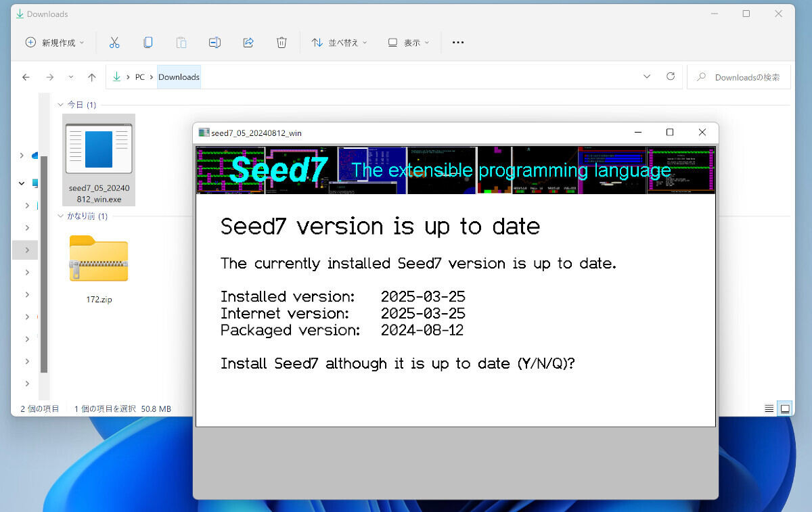Collapse the 今日 (1) group
Image resolution: width=812 pixels, height=512 pixels.
(60, 105)
